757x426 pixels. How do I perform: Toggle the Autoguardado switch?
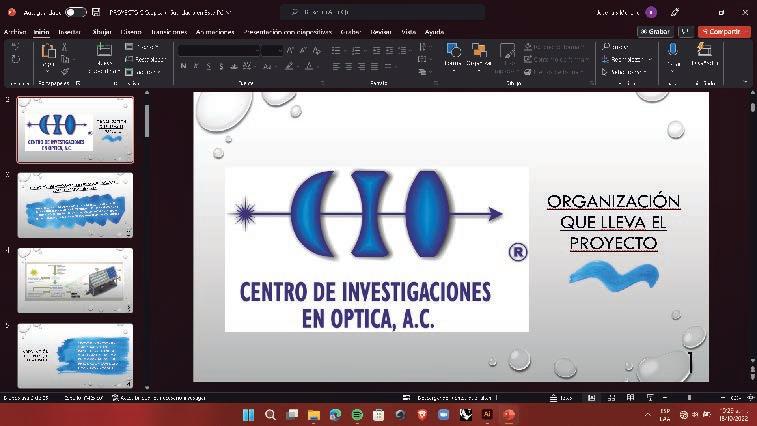pos(75,12)
